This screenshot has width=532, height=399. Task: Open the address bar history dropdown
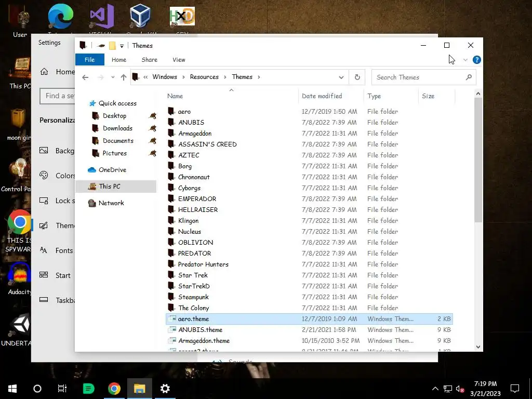click(x=341, y=77)
